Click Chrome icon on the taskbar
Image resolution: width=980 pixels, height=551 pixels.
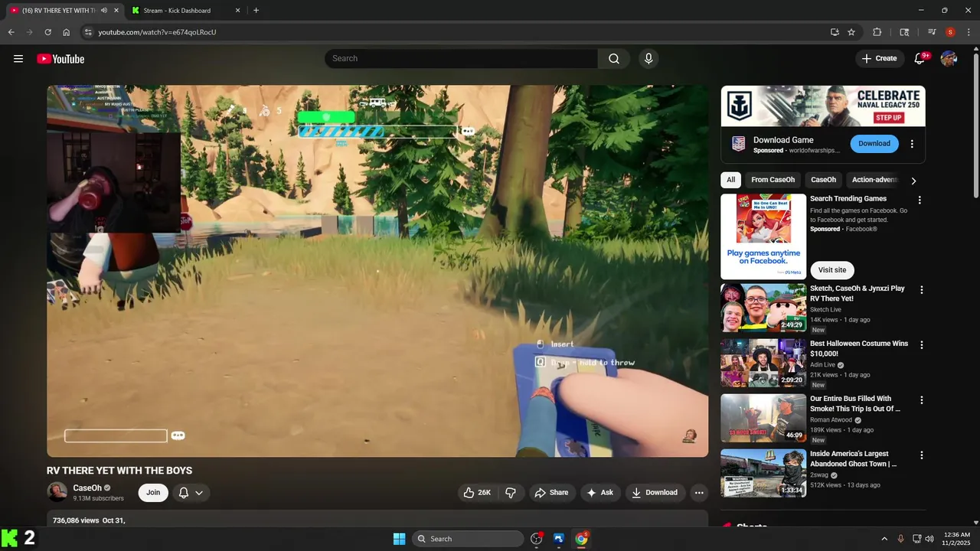tap(582, 539)
